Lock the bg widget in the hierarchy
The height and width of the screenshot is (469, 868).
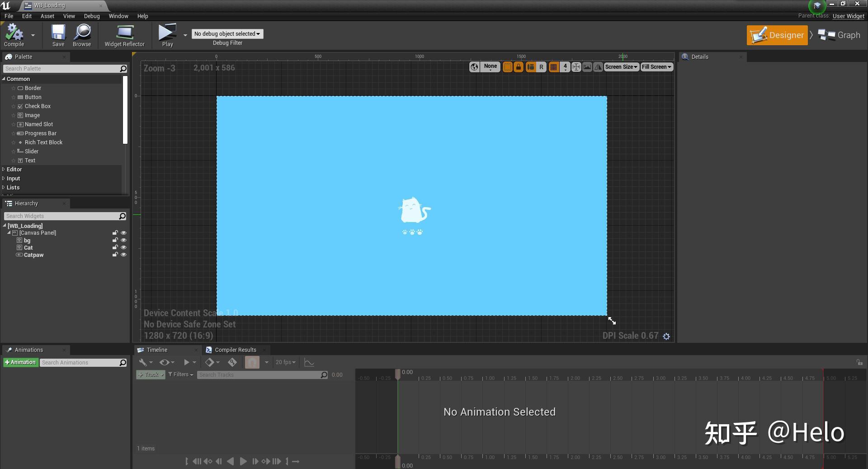point(115,240)
